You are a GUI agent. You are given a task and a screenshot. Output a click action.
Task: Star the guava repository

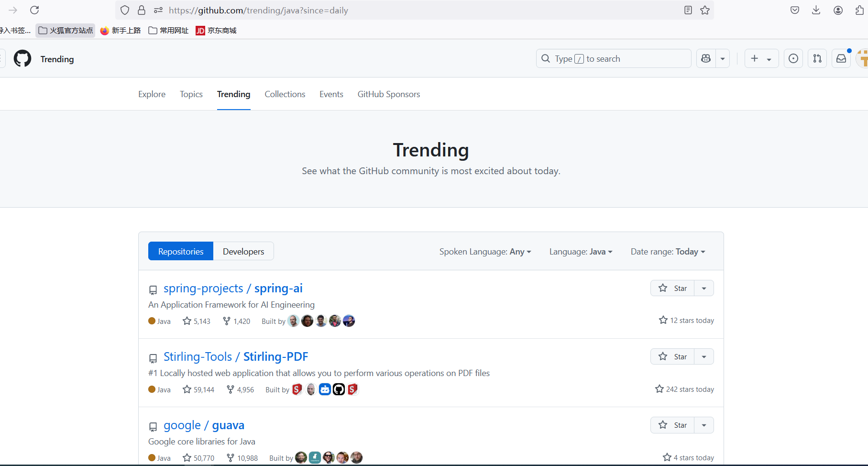point(672,425)
